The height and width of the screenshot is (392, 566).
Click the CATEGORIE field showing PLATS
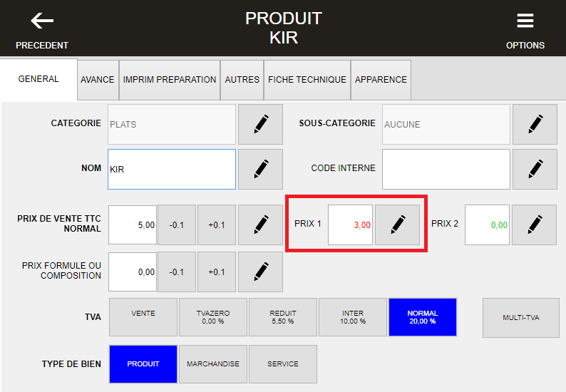tap(172, 124)
